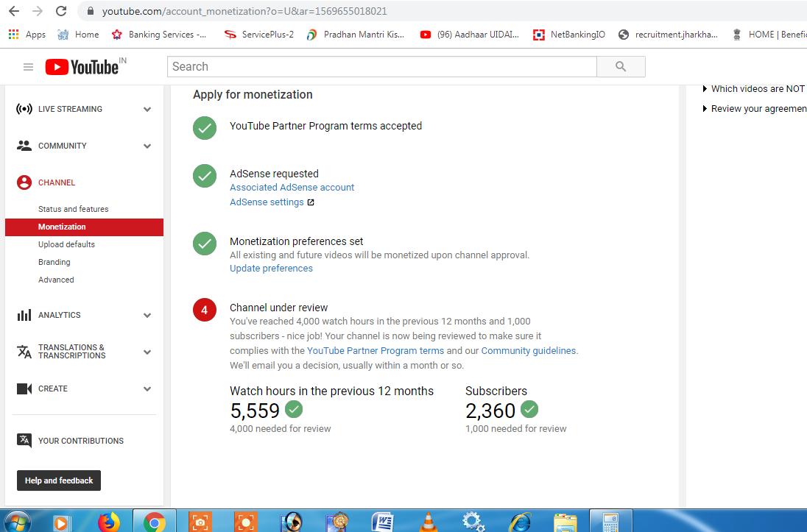
Task: Expand 'Which videos are NOT' help topic
Action: click(755, 89)
